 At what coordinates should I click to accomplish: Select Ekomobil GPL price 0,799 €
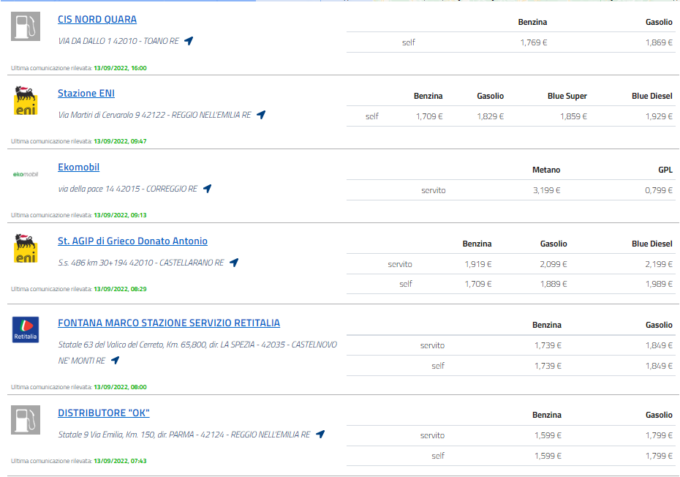pyautogui.click(x=659, y=190)
